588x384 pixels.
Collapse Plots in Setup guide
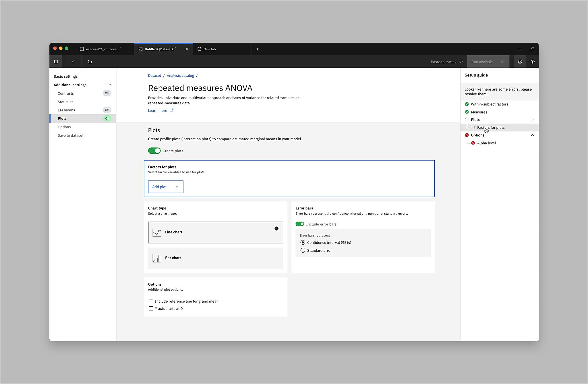tap(532, 120)
